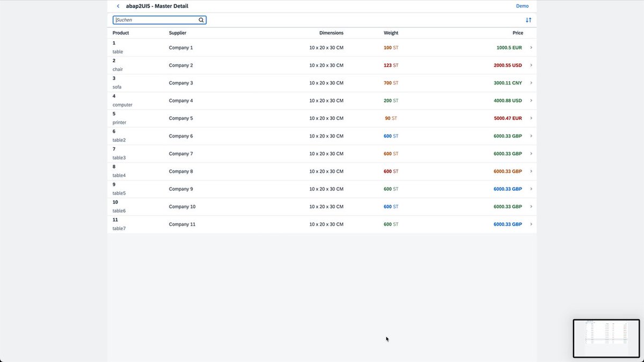Go back using the header back arrow
The height and width of the screenshot is (362, 644).
[x=118, y=6]
